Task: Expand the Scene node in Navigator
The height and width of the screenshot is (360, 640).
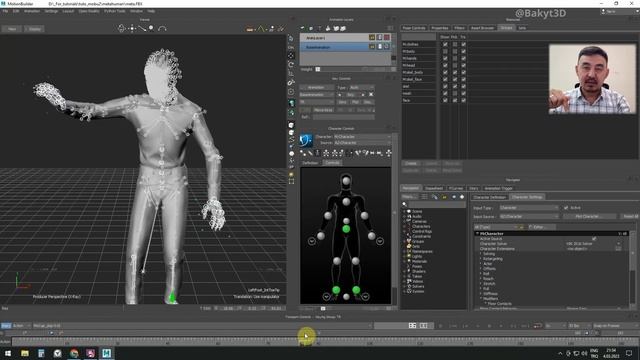Action: point(404,211)
